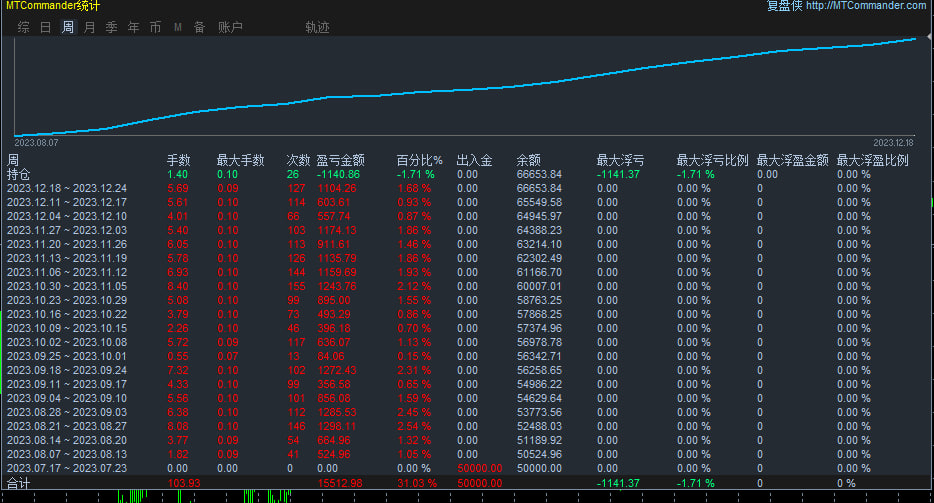Click the 合计 totals row
934x503 pixels.
[x=467, y=483]
